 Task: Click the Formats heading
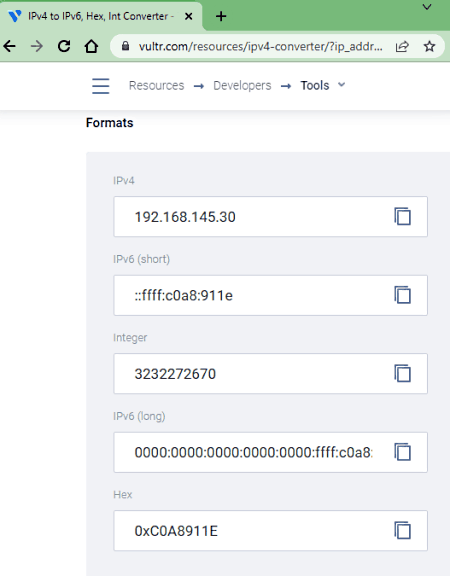pyautogui.click(x=109, y=123)
